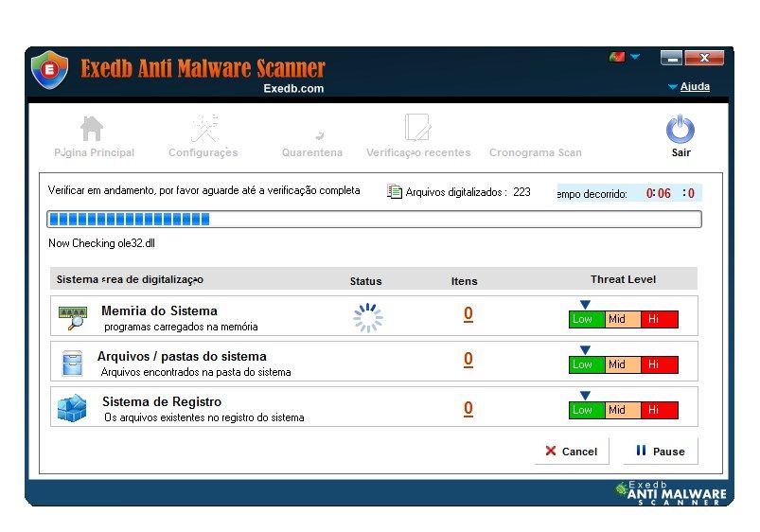Click Low threat level in Memória row
Viewport: 760px width, 532px height.
(587, 319)
